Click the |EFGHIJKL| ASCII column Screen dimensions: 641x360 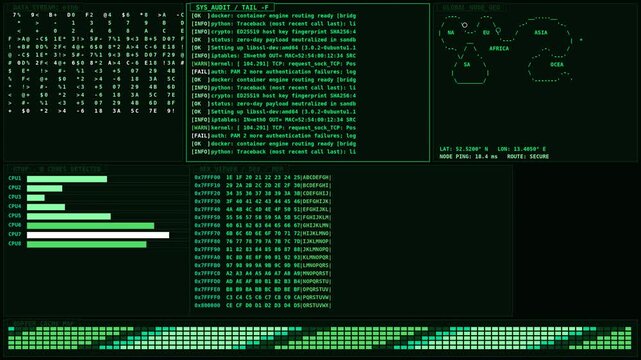pos(316,209)
